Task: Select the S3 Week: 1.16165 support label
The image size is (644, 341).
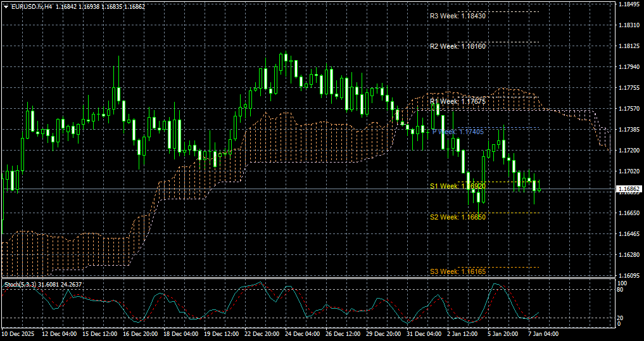Action: [458, 271]
